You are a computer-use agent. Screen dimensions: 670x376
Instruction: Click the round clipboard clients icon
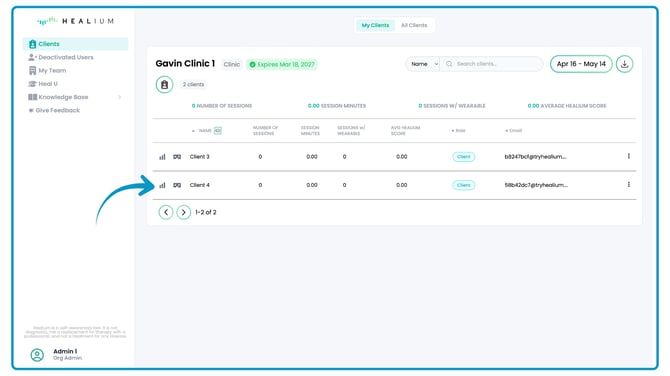click(x=165, y=85)
